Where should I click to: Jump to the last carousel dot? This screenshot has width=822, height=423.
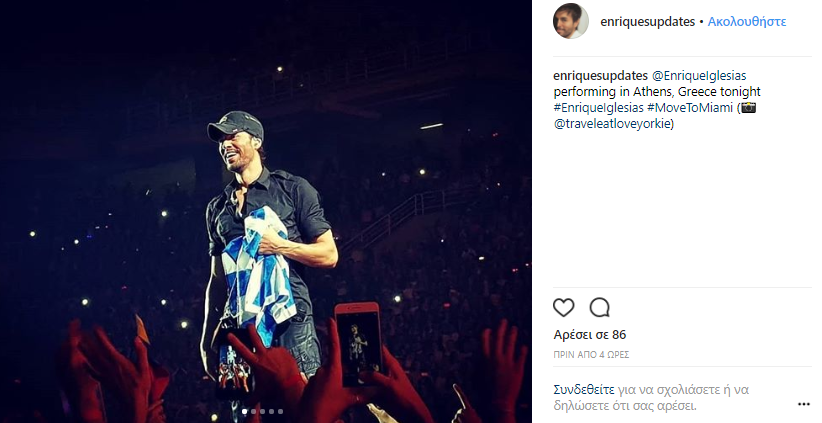(x=281, y=411)
